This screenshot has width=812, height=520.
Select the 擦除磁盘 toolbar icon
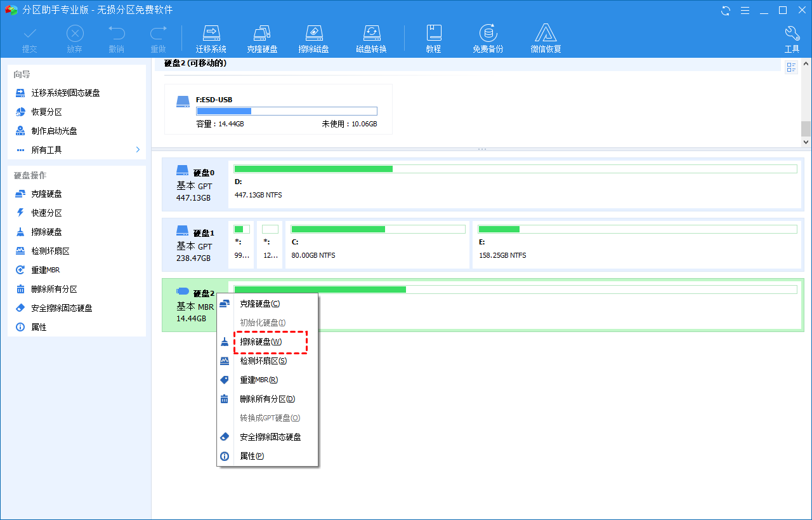pos(313,39)
